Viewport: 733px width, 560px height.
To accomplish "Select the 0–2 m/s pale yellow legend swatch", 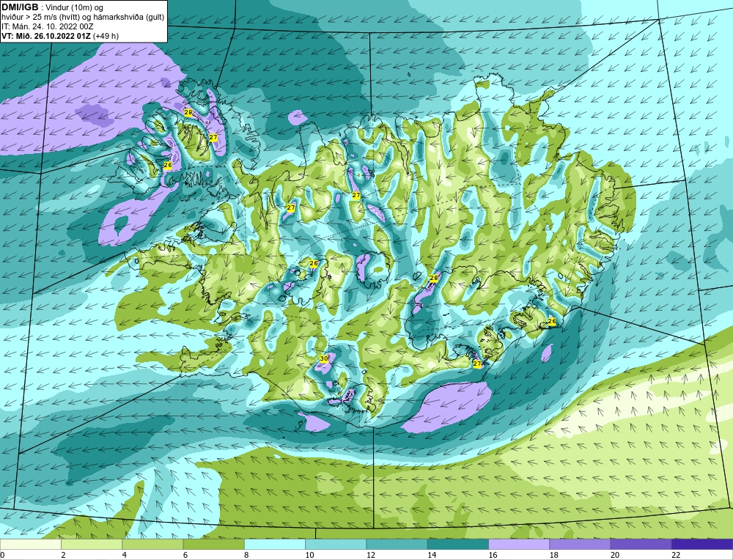I will [31, 544].
